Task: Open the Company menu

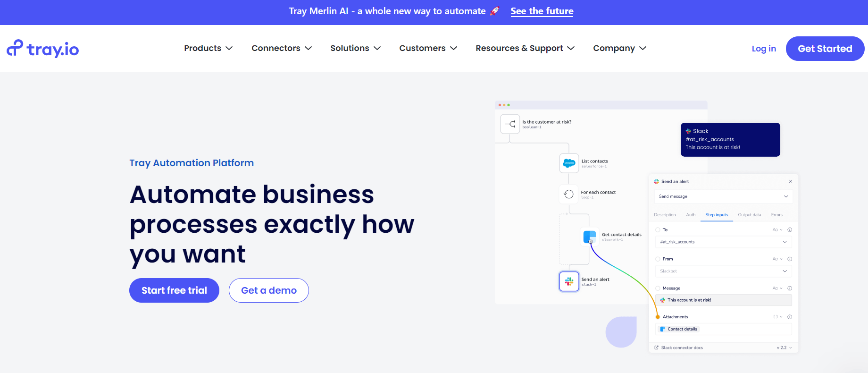Action: (619, 48)
